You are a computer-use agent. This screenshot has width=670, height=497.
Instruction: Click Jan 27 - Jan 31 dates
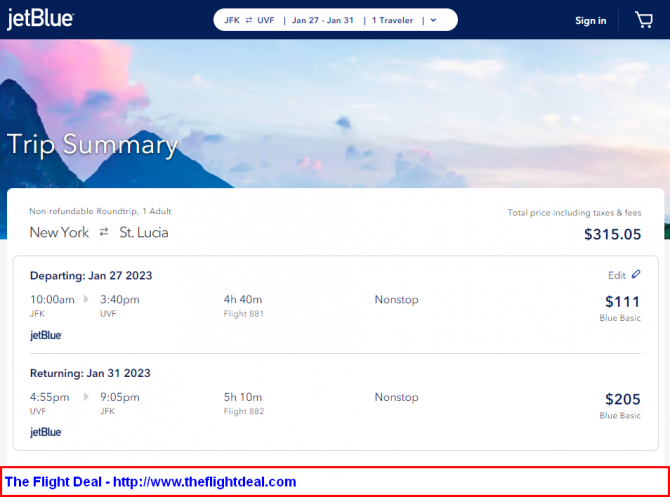tap(323, 20)
